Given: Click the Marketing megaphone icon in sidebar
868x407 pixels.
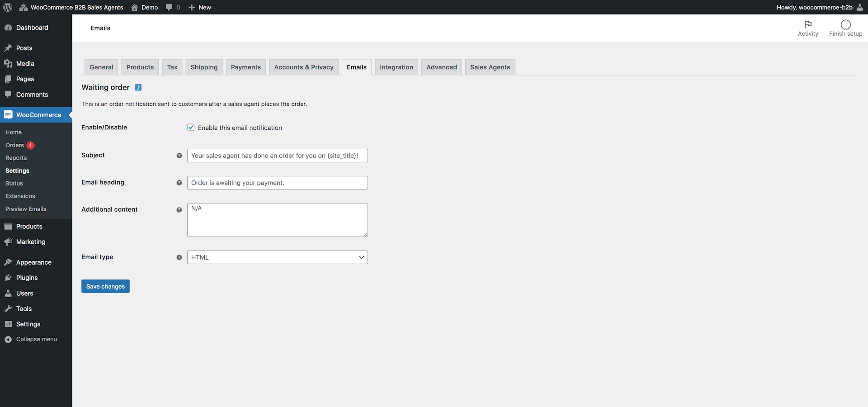Looking at the screenshot, I should pyautogui.click(x=8, y=242).
